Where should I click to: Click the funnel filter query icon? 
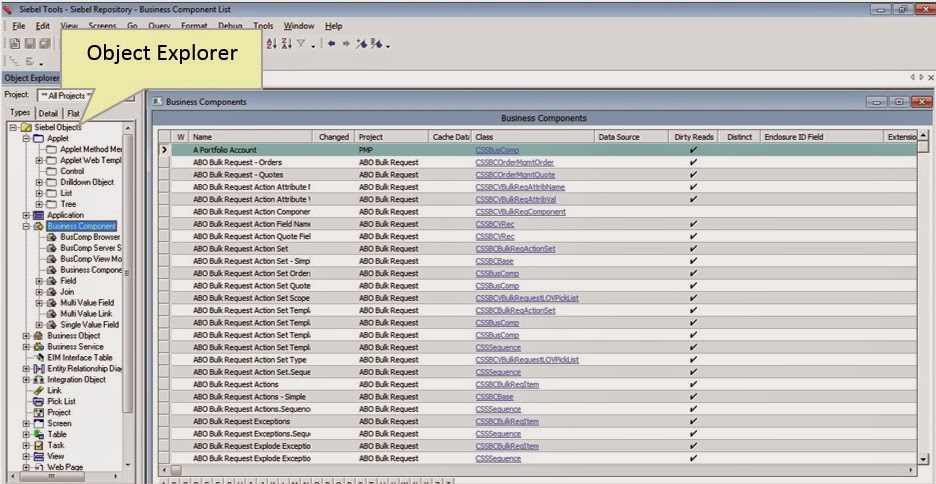301,44
